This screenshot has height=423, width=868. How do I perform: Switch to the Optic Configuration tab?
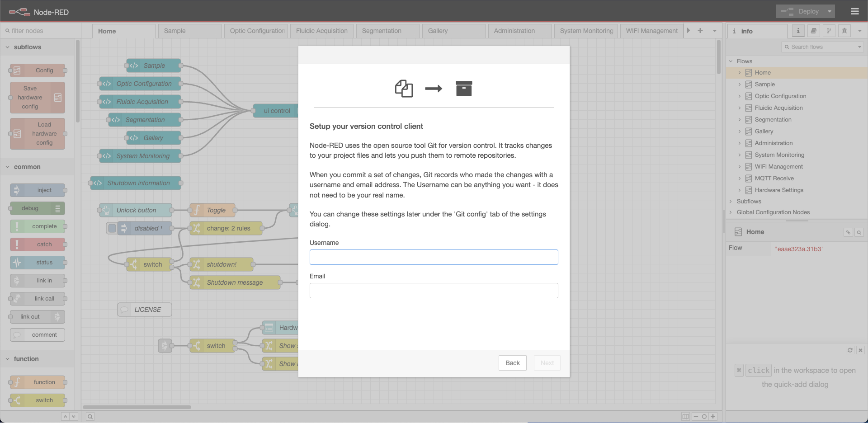(x=257, y=31)
